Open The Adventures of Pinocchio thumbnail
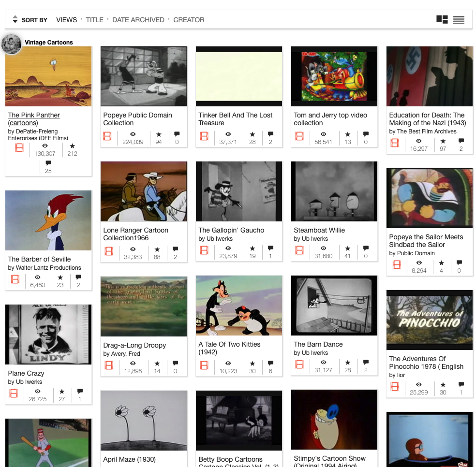This screenshot has width=476, height=467. coord(430,320)
